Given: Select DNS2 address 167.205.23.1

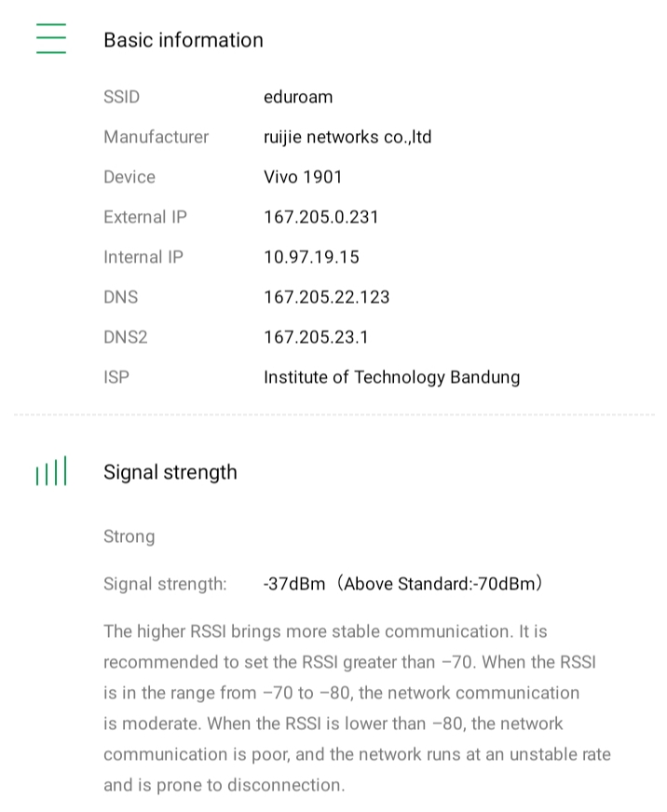Looking at the screenshot, I should pos(316,337).
